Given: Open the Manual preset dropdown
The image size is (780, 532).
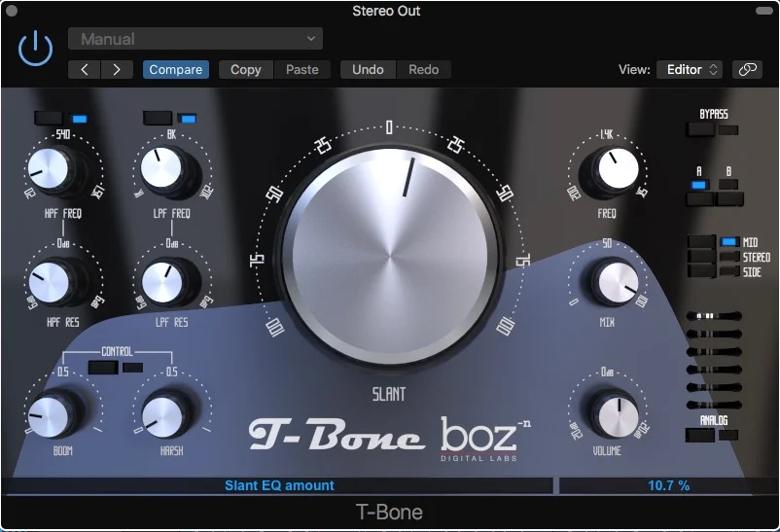Looking at the screenshot, I should coord(195,39).
